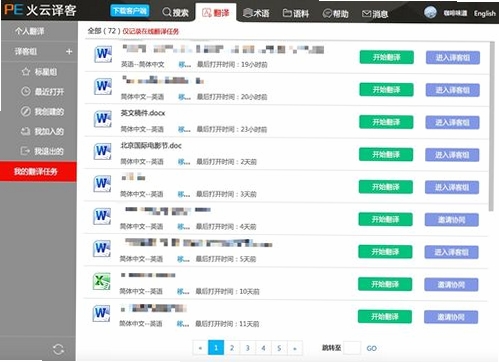The width and height of the screenshot is (499, 362).
Task: Go to page 3 in pagination
Action: point(248,348)
